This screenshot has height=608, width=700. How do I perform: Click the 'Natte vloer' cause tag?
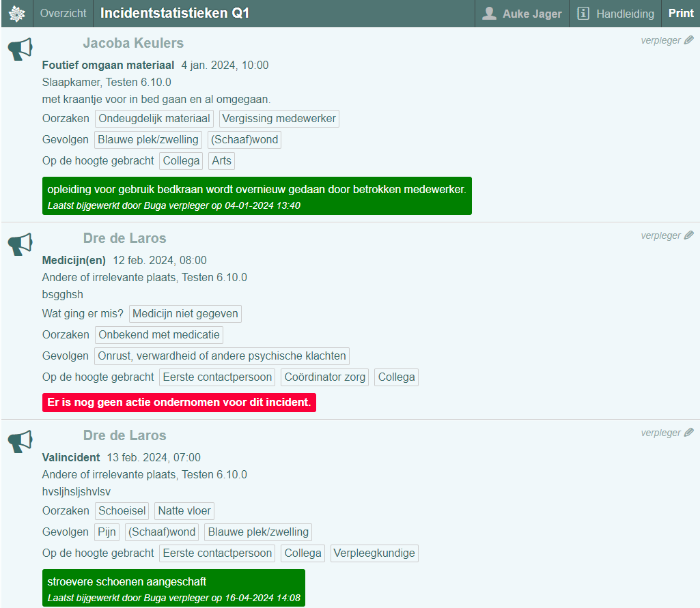[x=184, y=511]
